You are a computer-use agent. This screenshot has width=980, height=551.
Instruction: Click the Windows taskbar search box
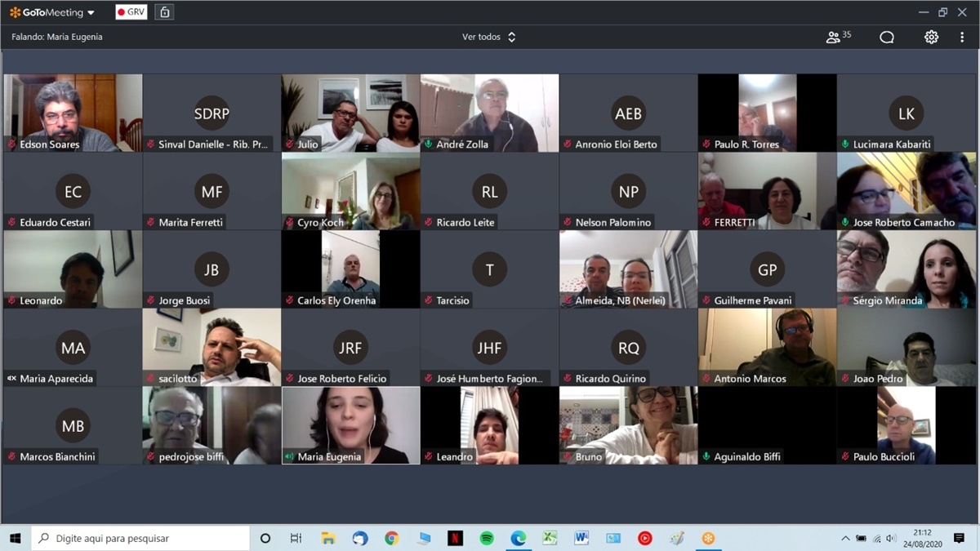click(x=140, y=538)
